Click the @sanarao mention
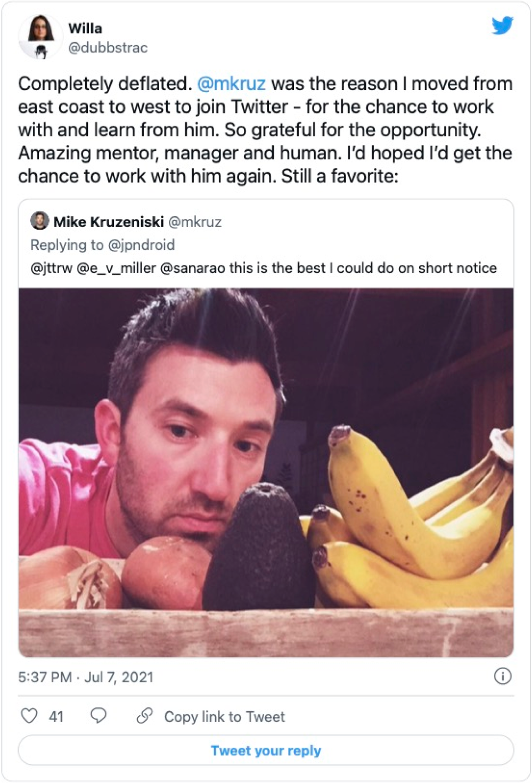 pyautogui.click(x=192, y=268)
